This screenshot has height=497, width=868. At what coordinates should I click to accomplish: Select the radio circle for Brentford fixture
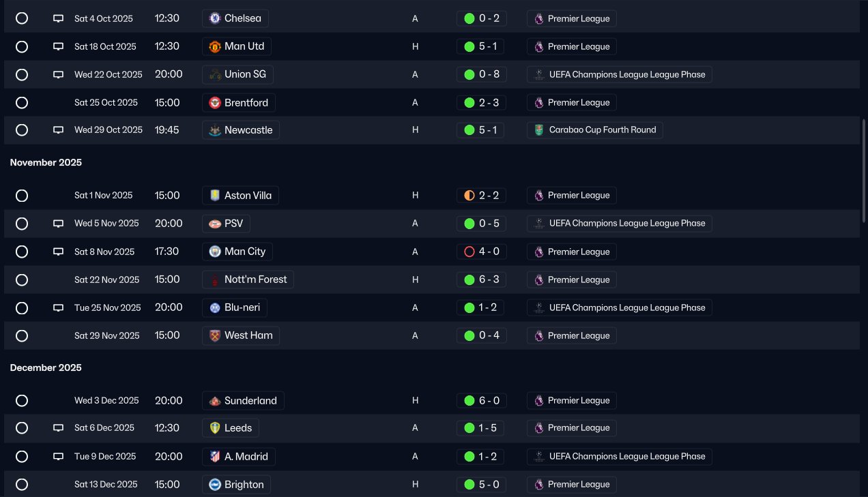tap(22, 103)
